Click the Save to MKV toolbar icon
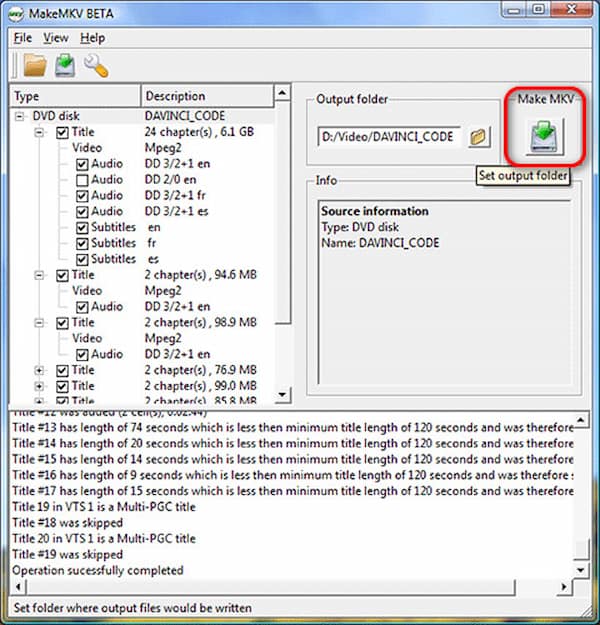Viewport: 600px width, 625px height. pos(65,66)
